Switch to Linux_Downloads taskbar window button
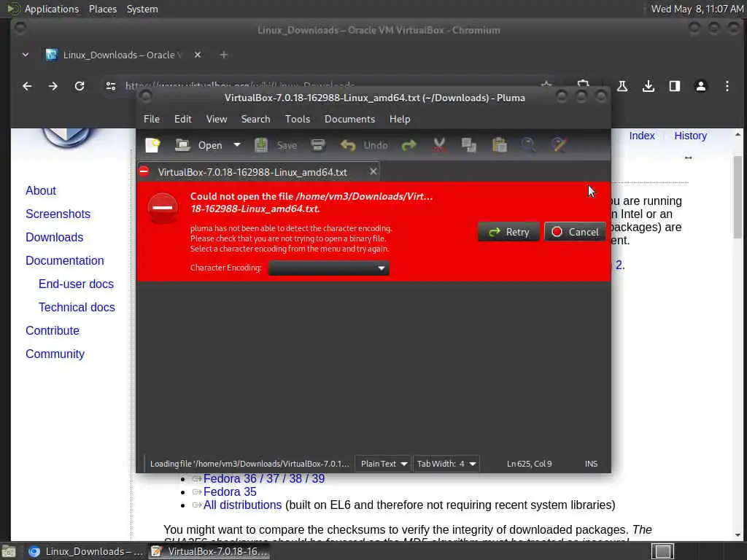This screenshot has height=560, width=747. (x=85, y=551)
